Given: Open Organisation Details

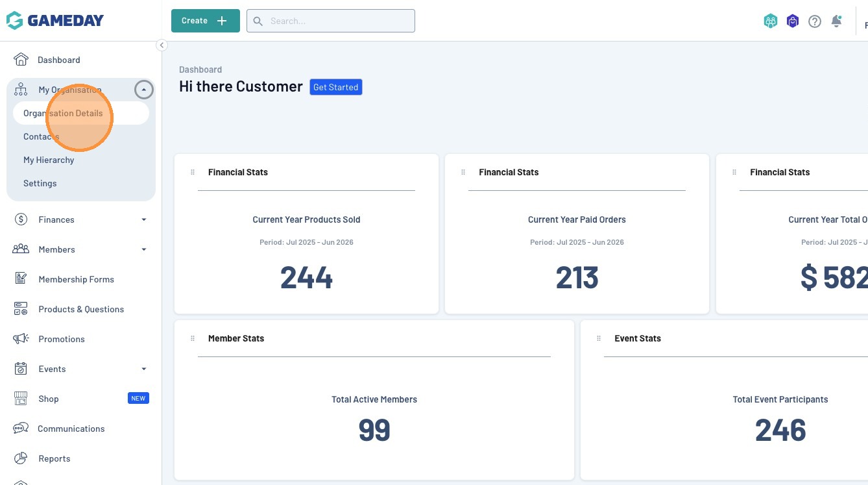Looking at the screenshot, I should (81, 113).
